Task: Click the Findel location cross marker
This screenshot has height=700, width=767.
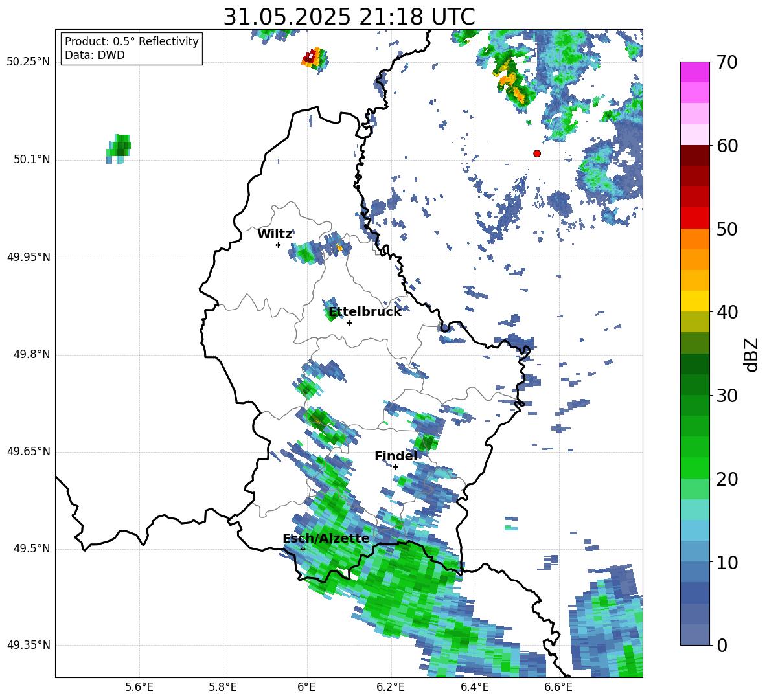Action: (x=395, y=468)
